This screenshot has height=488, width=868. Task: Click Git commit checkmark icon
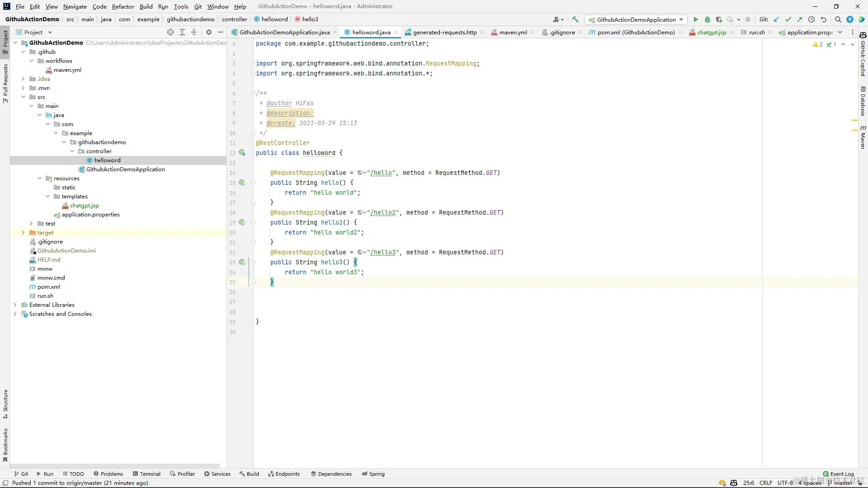(x=788, y=19)
